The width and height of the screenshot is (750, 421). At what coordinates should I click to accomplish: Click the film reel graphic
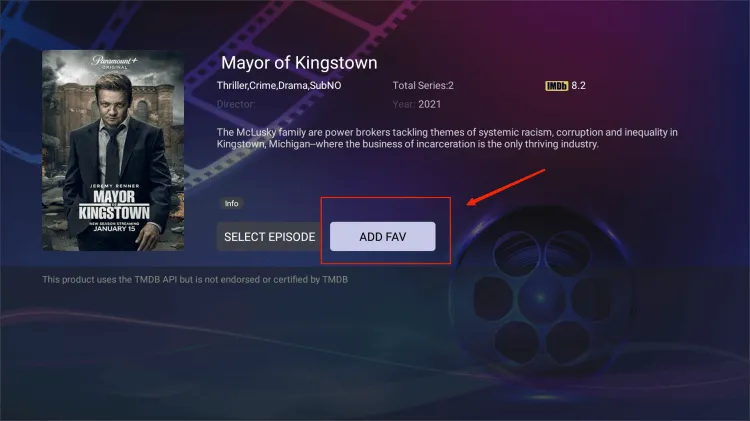540,297
